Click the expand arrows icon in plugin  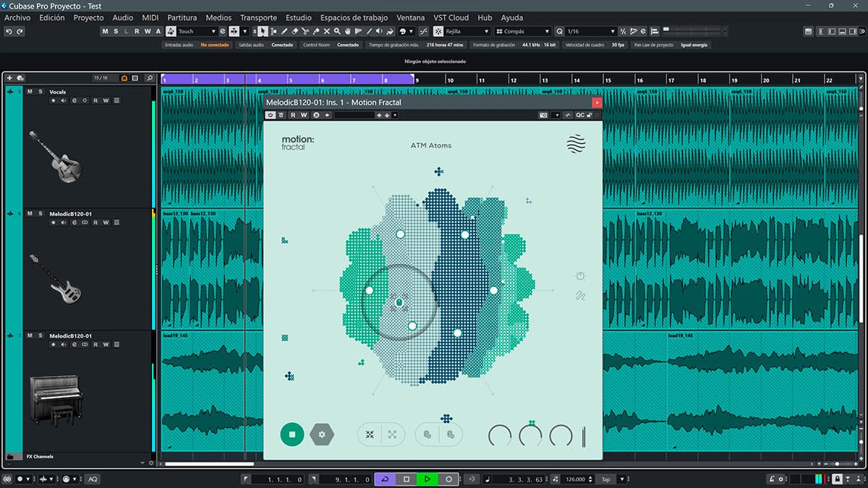point(392,435)
